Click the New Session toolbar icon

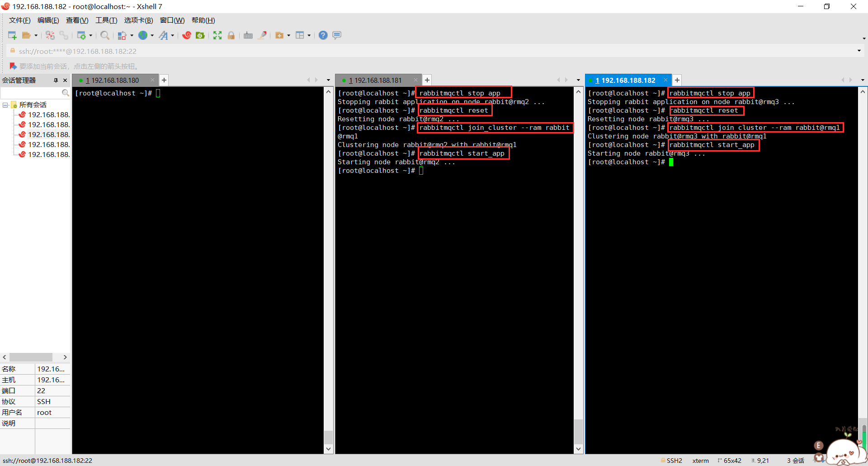(12, 35)
